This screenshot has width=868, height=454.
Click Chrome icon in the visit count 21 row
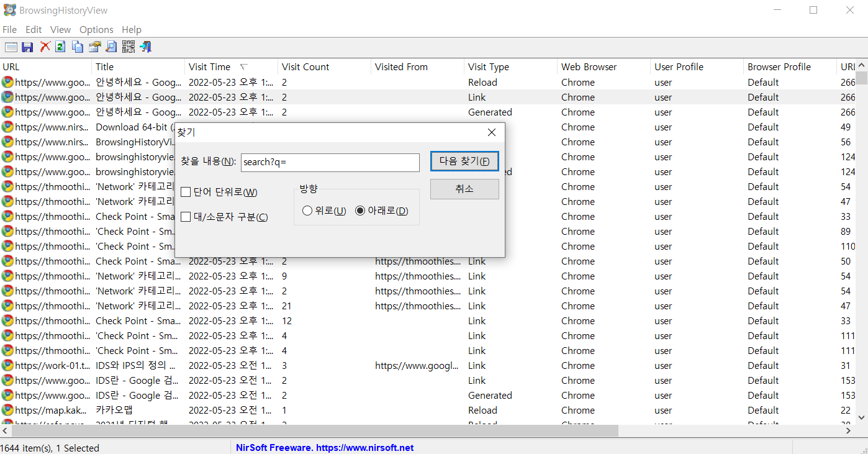coord(7,306)
